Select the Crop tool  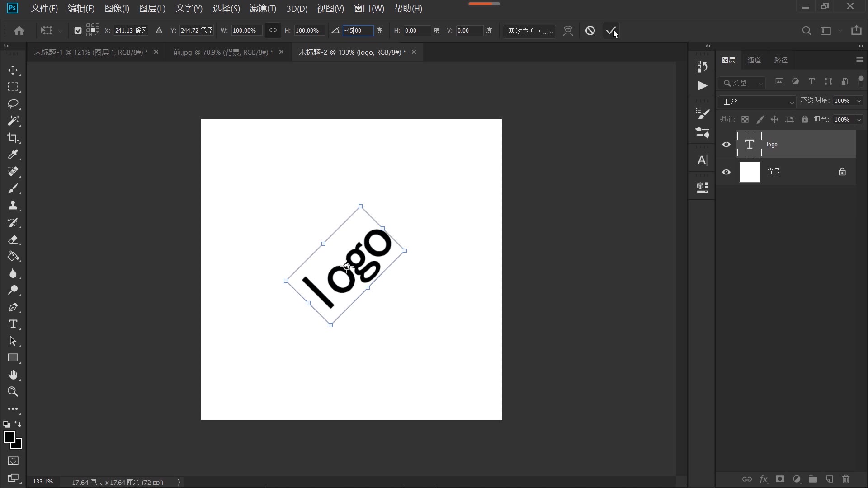pyautogui.click(x=14, y=138)
